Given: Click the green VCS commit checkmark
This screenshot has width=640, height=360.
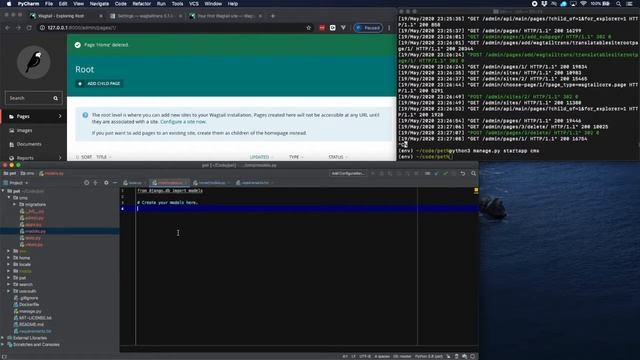Looking at the screenshot, I should click(x=445, y=173).
